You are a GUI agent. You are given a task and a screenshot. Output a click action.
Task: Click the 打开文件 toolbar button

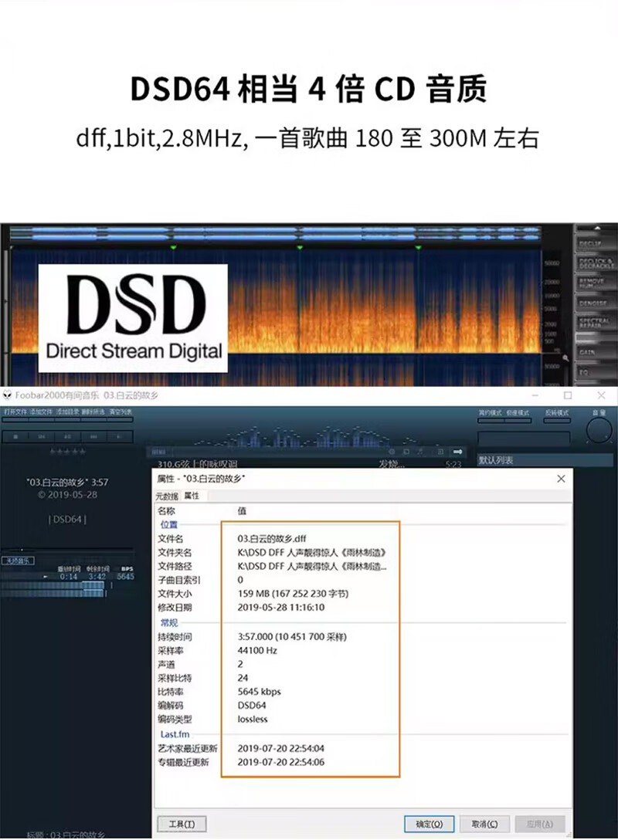coord(15,412)
